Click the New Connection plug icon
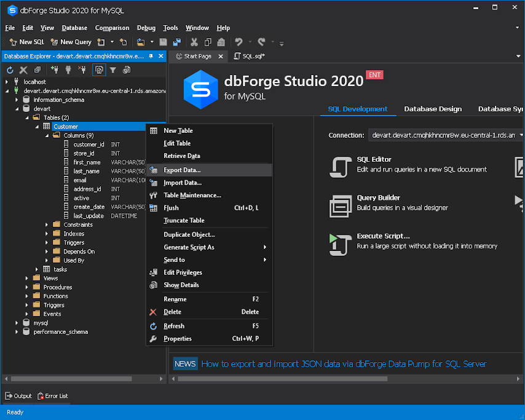Image resolution: width=525 pixels, height=420 pixels. click(55, 70)
